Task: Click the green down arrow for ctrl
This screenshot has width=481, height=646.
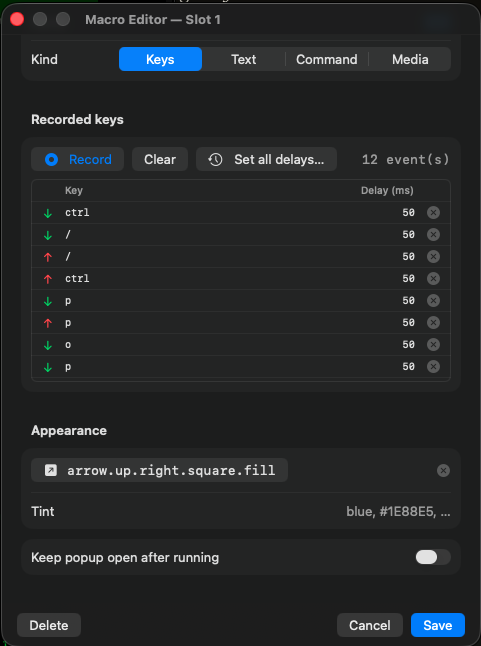Action: pos(48,213)
